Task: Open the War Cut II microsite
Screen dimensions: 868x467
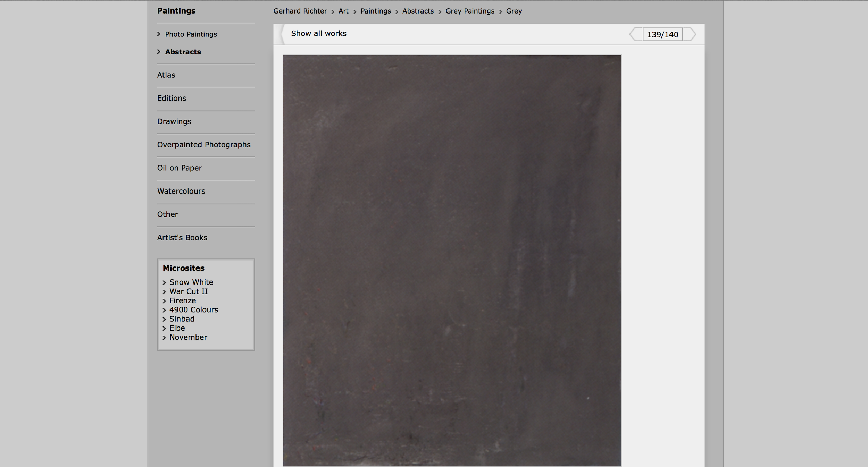Action: pyautogui.click(x=189, y=291)
